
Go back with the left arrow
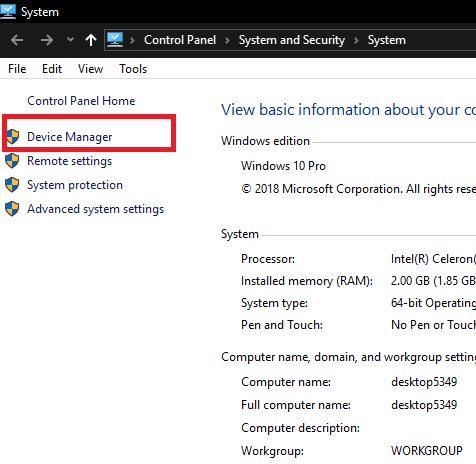(17, 40)
